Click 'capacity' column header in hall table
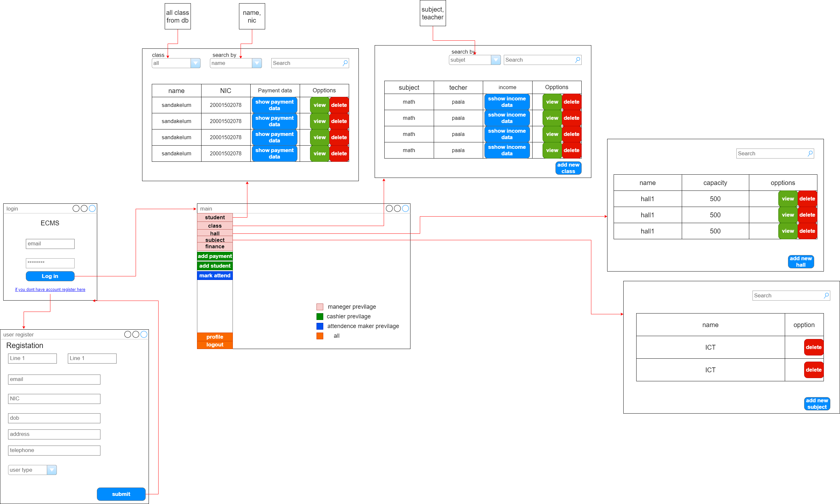This screenshot has width=840, height=504. 715,183
